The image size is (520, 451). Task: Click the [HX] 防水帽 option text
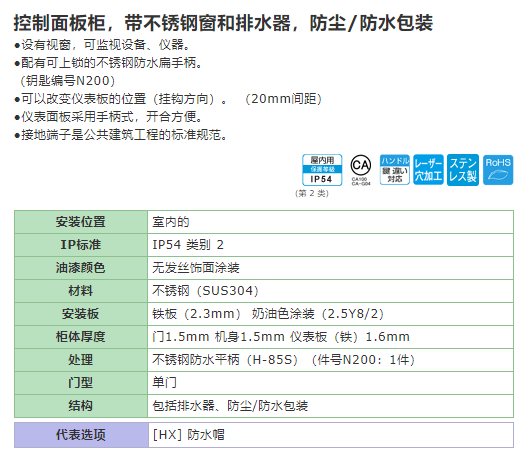point(188,435)
